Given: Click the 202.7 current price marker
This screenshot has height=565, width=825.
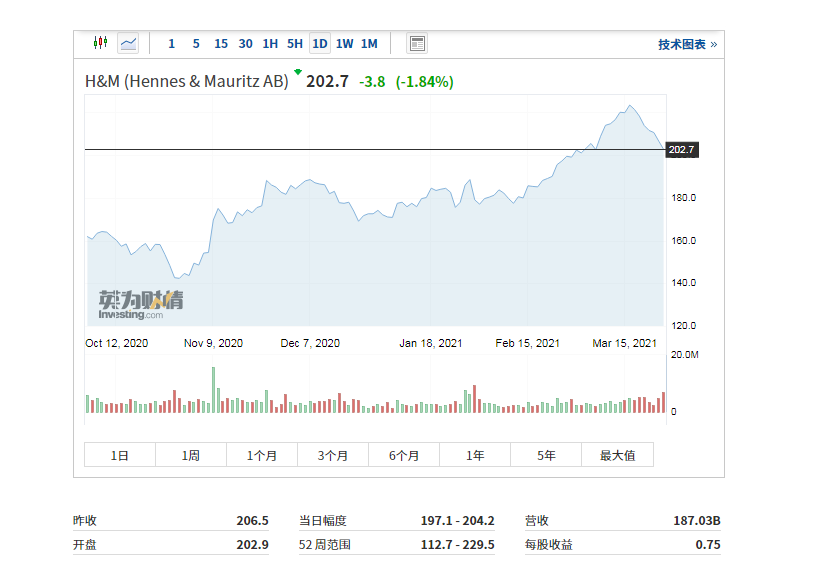Looking at the screenshot, I should coord(682,150).
